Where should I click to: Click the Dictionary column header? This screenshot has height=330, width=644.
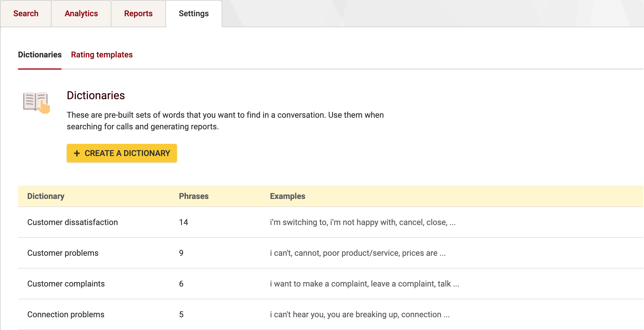coord(46,196)
